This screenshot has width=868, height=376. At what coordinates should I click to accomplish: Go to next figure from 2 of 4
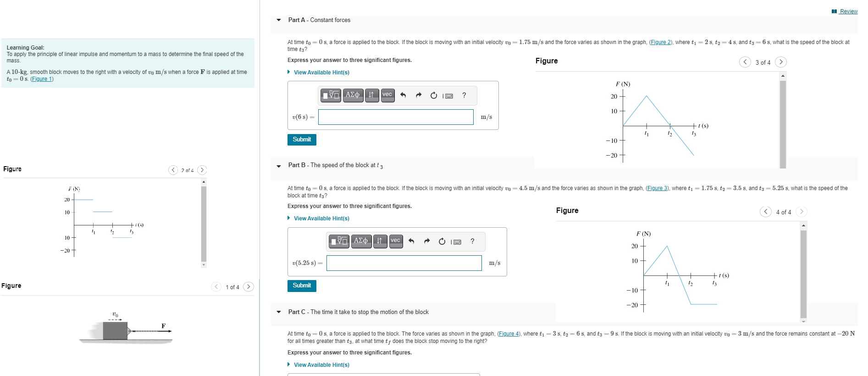(x=202, y=170)
